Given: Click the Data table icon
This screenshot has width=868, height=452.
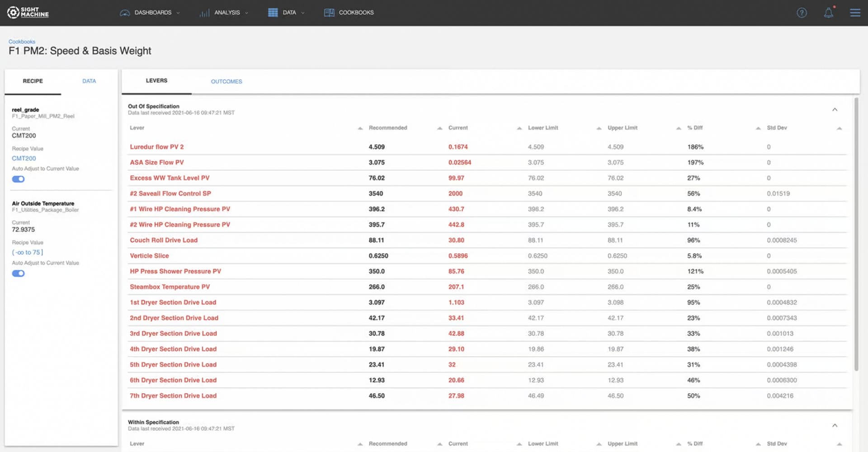Looking at the screenshot, I should click(273, 13).
